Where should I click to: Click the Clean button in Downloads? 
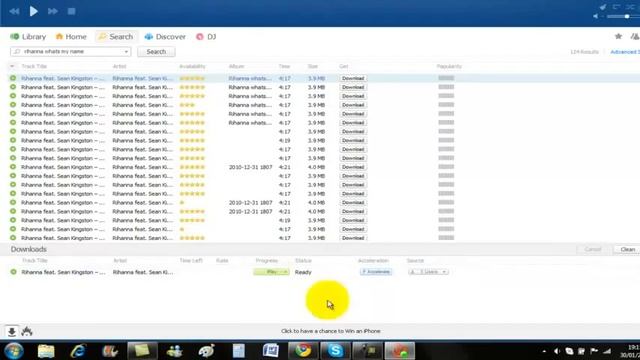pyautogui.click(x=627, y=249)
